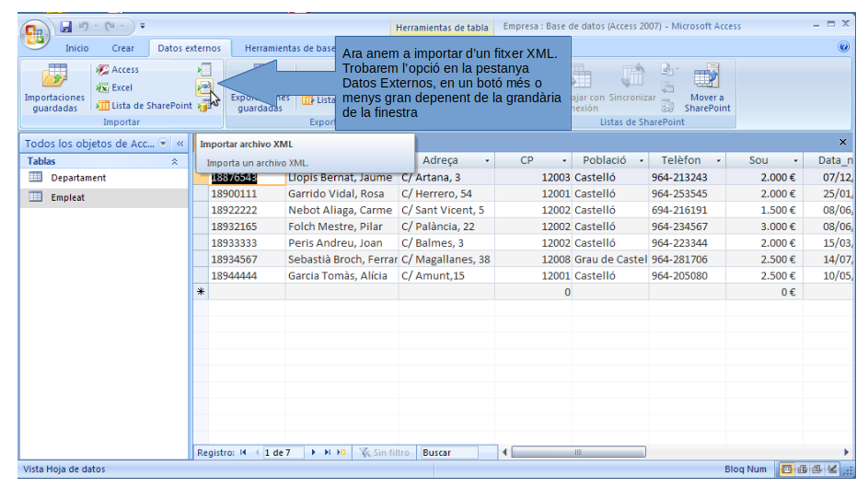Open the Sou column filter dropdown
This screenshot has height=488, width=868.
[795, 160]
